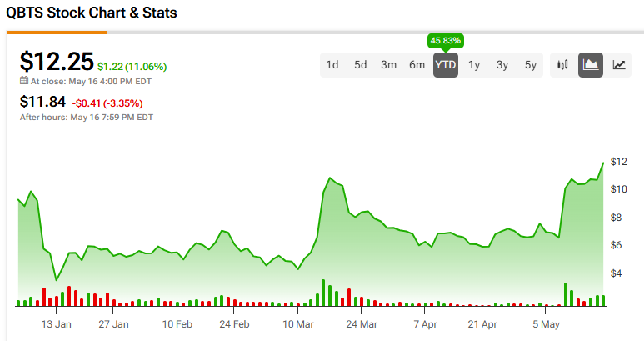644x341 pixels.
Task: Select the 6m time range
Action: coord(417,65)
